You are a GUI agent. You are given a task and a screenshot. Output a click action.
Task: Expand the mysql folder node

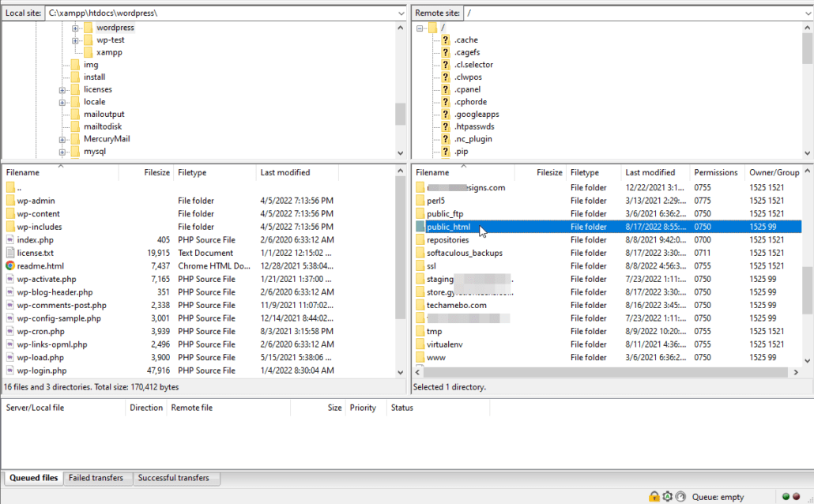click(x=62, y=152)
